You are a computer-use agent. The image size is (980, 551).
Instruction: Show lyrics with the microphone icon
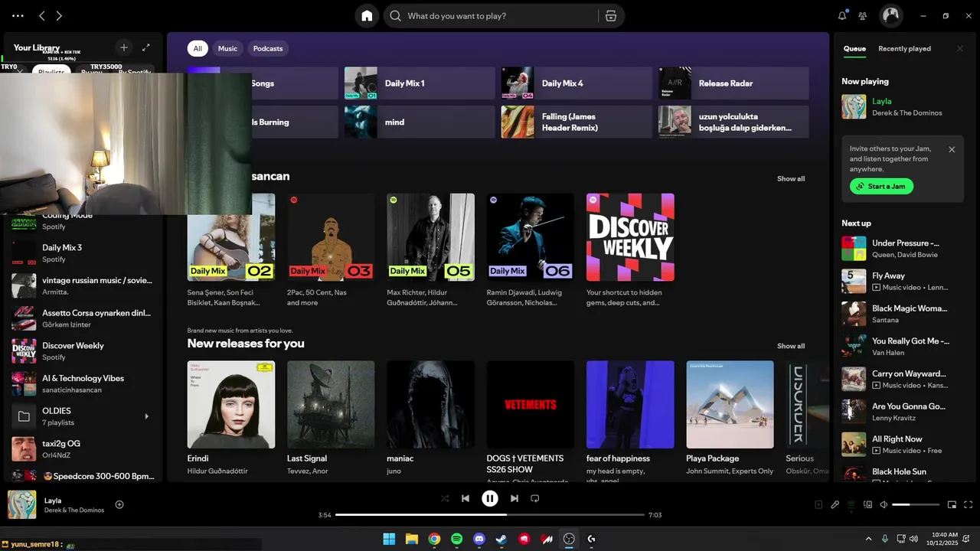pos(835,504)
